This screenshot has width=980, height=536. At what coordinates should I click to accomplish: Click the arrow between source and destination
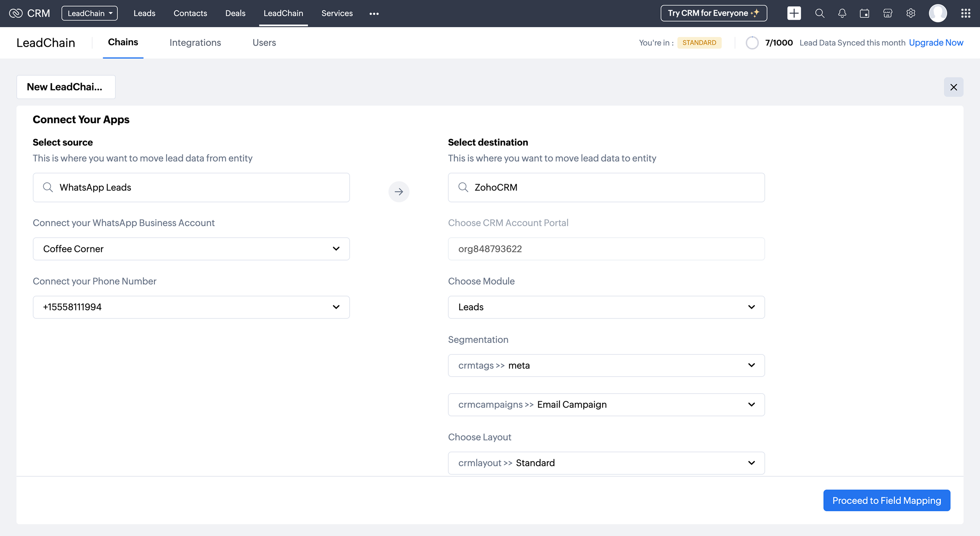click(x=398, y=191)
